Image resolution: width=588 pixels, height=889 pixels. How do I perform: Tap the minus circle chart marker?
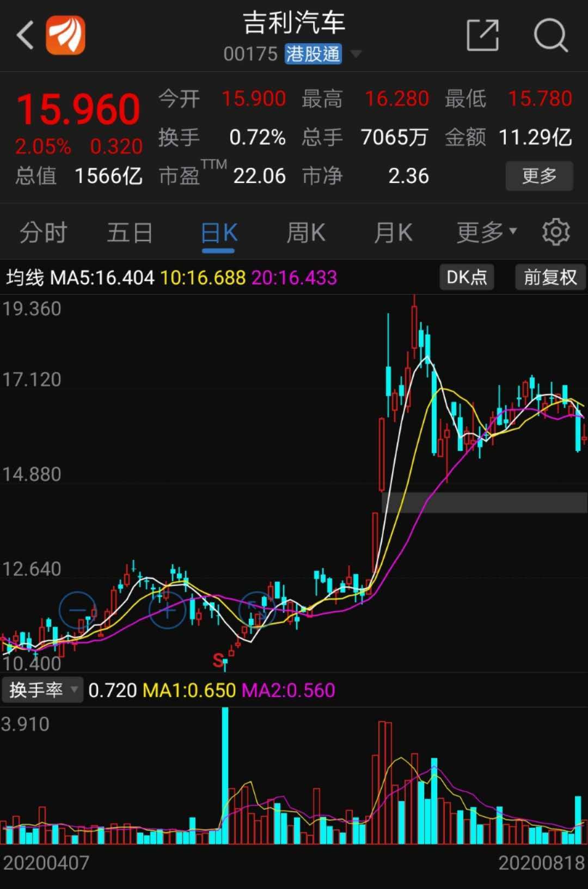click(78, 609)
